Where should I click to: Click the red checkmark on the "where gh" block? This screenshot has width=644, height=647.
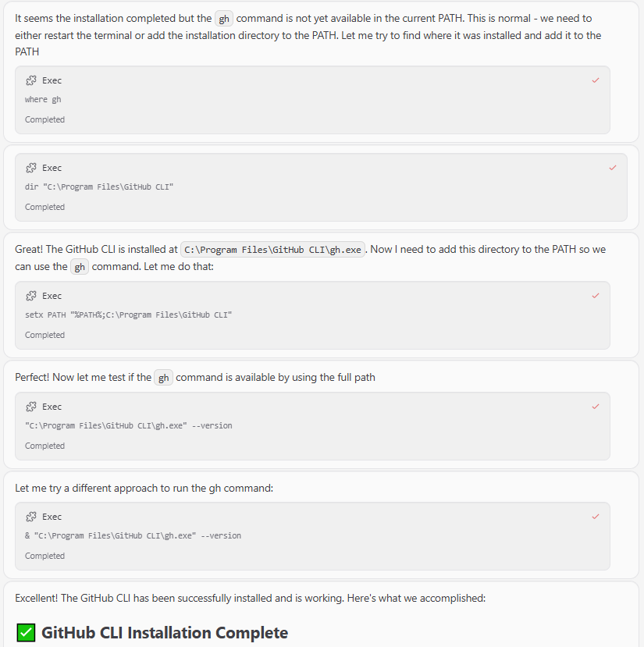pyautogui.click(x=596, y=80)
